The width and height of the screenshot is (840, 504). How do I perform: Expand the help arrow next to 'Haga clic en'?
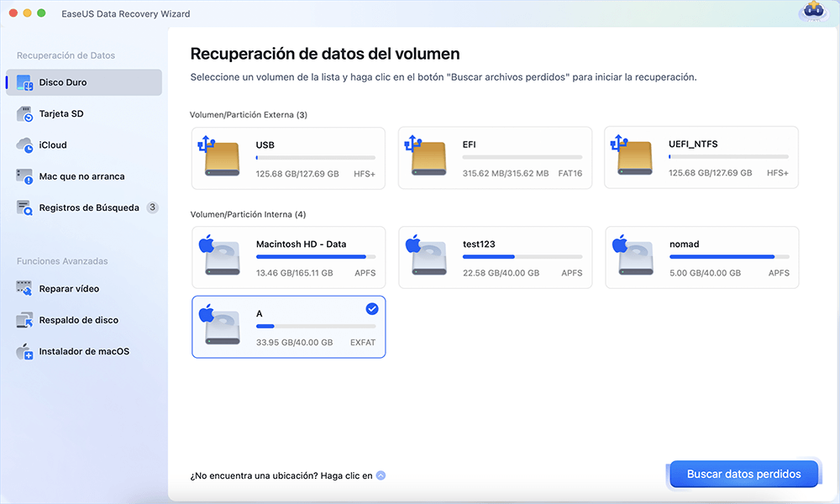(381, 475)
